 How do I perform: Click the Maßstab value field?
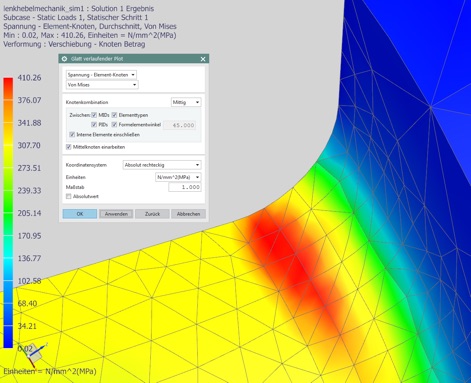point(185,187)
